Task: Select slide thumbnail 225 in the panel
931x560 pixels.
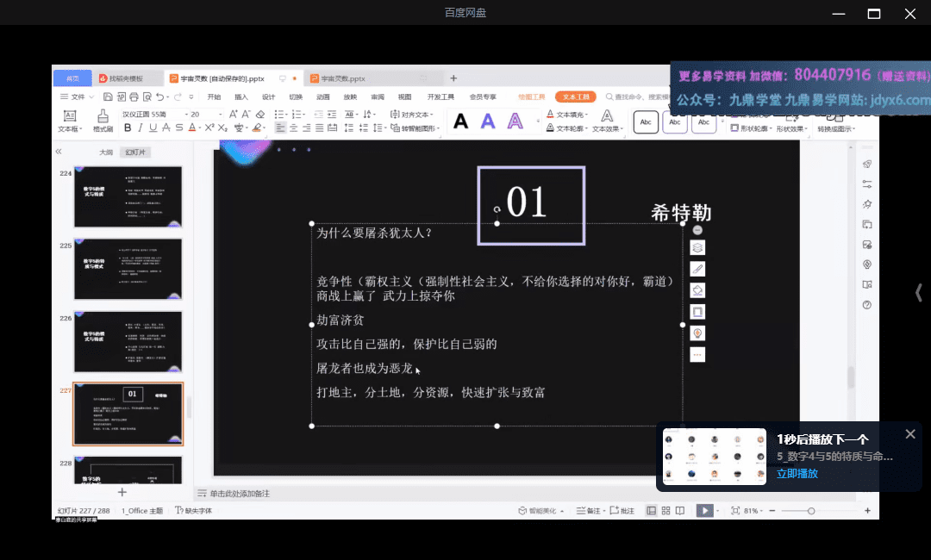Action: (x=128, y=270)
